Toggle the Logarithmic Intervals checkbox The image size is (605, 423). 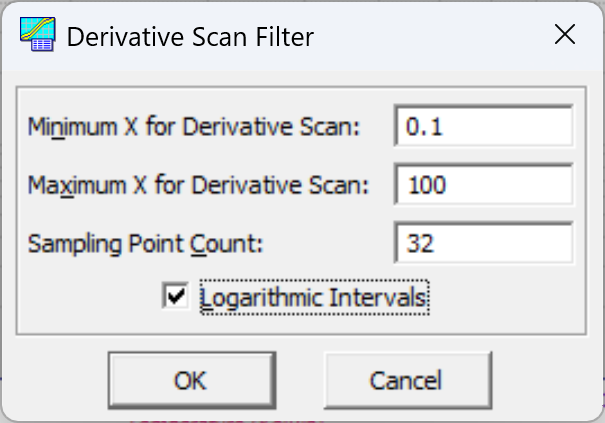click(176, 296)
